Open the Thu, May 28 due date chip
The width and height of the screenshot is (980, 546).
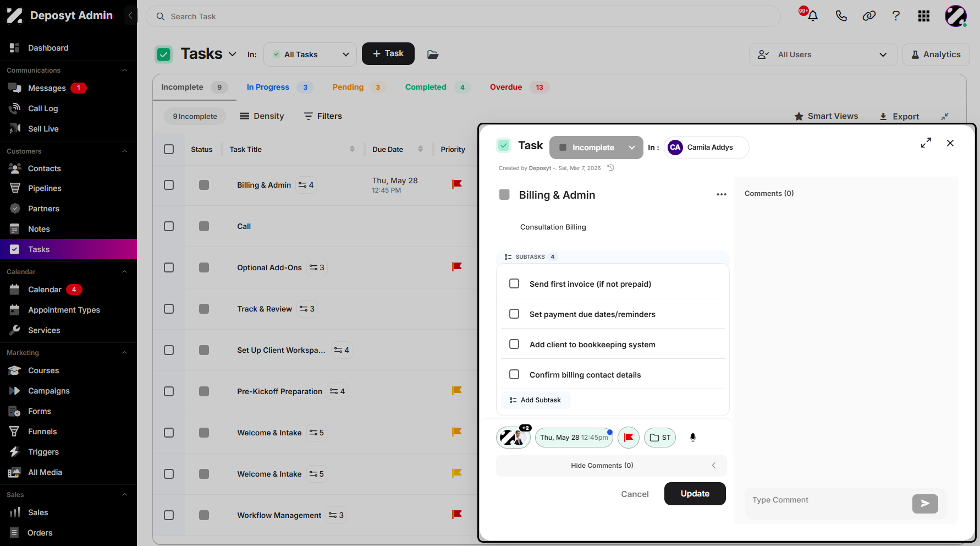click(x=574, y=438)
